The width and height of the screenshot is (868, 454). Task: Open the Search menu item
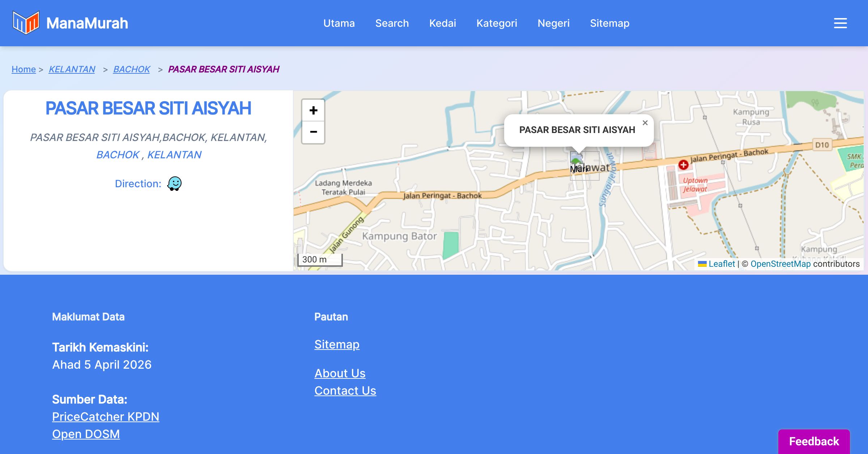coord(392,23)
